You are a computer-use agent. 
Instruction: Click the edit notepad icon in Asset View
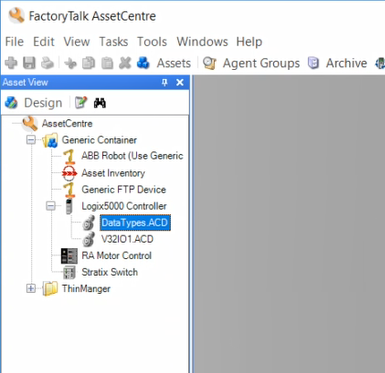(81, 103)
